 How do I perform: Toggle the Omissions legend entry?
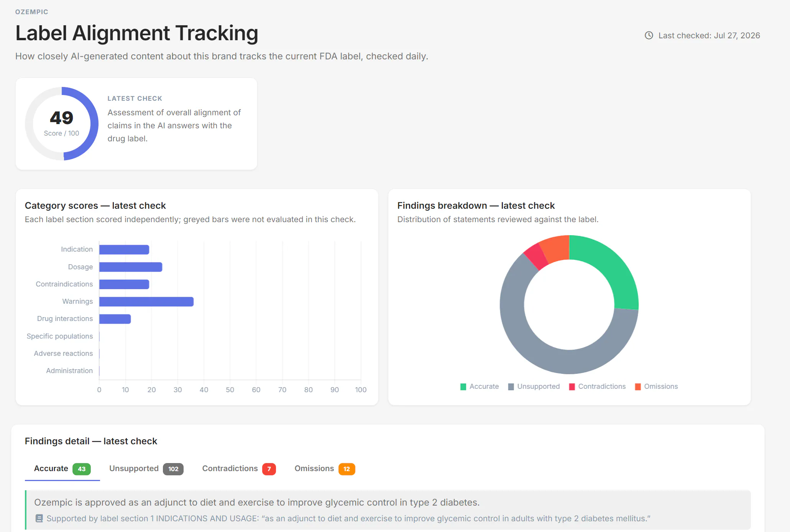click(x=656, y=386)
